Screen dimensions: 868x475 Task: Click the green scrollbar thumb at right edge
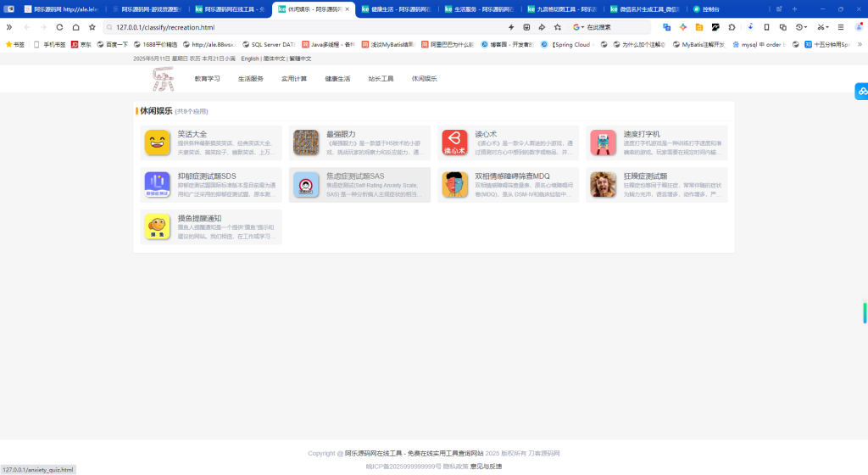(x=865, y=313)
